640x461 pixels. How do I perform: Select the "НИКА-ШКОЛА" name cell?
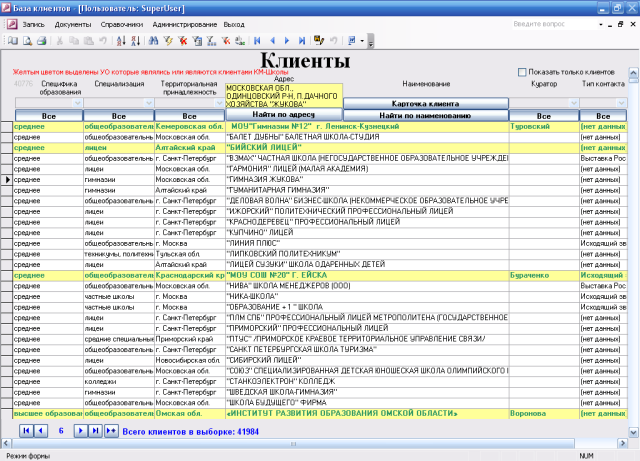pos(367,296)
